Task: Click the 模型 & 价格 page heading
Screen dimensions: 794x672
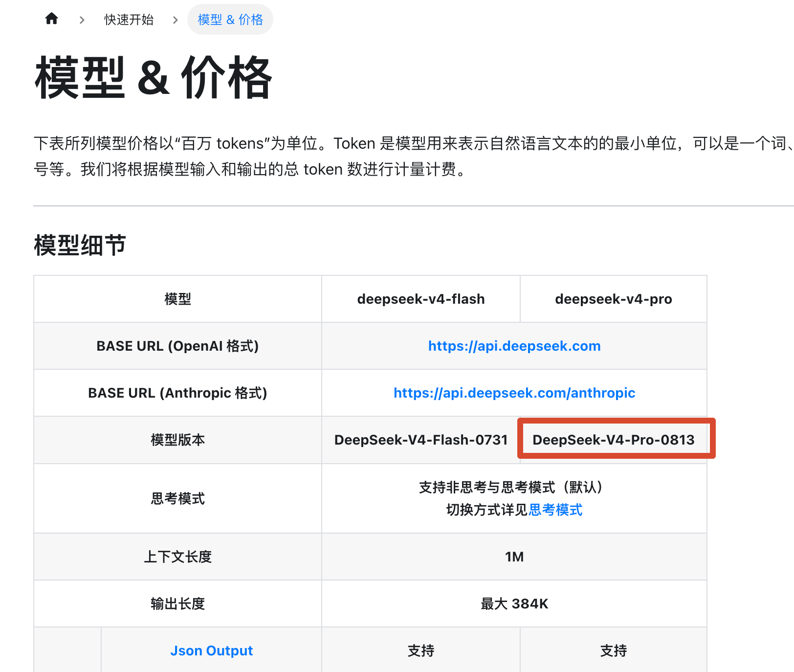Action: (154, 77)
